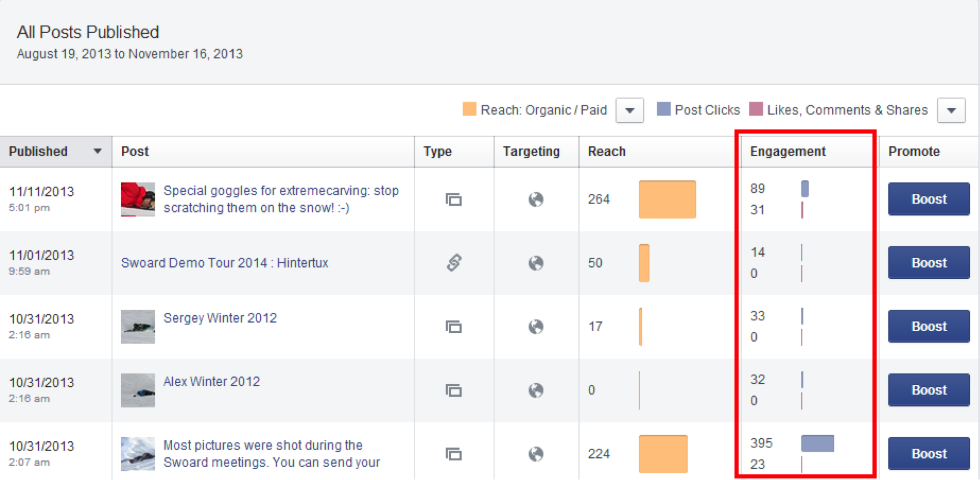Click globe targeting icon for Special goggles post
The image size is (980, 480).
click(x=535, y=199)
